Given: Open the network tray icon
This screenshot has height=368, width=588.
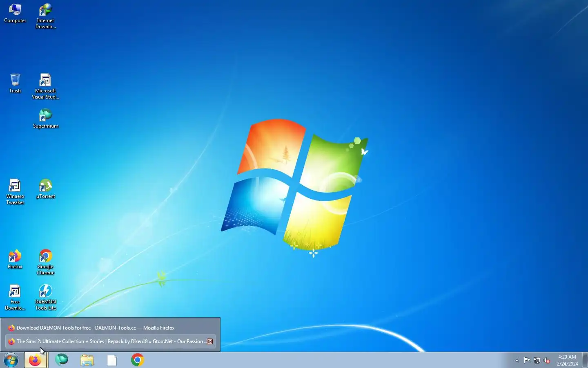Looking at the screenshot, I should point(537,360).
